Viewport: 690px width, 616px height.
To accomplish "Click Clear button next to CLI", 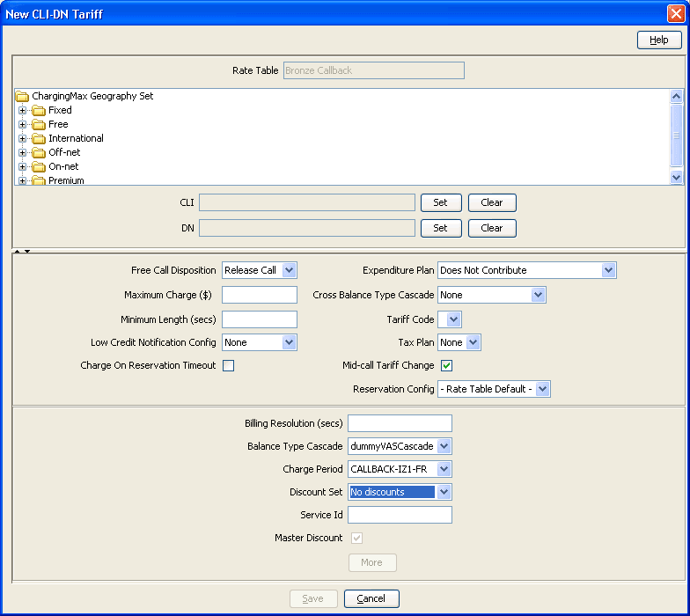I will (x=492, y=202).
